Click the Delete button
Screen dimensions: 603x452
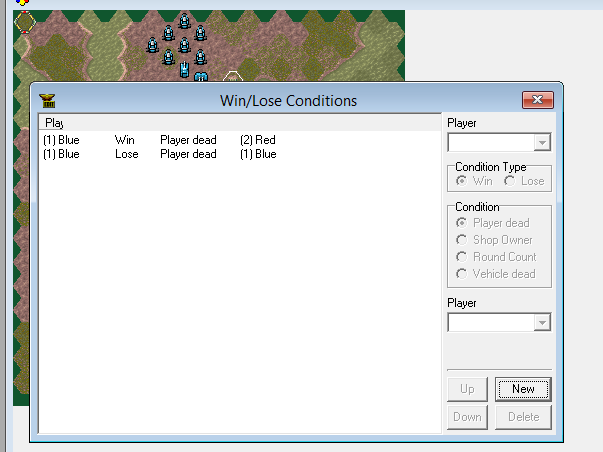(x=523, y=417)
